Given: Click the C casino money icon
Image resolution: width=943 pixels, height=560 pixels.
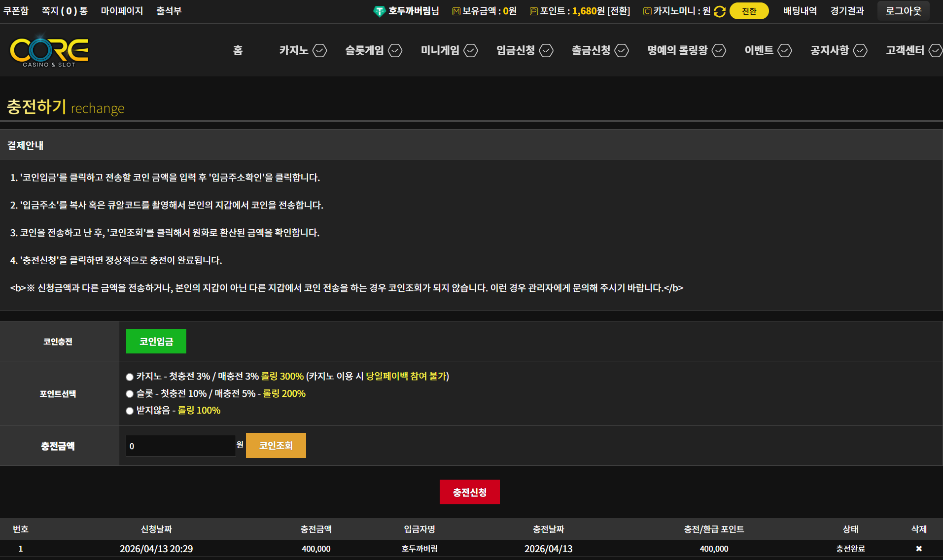Looking at the screenshot, I should tap(647, 11).
